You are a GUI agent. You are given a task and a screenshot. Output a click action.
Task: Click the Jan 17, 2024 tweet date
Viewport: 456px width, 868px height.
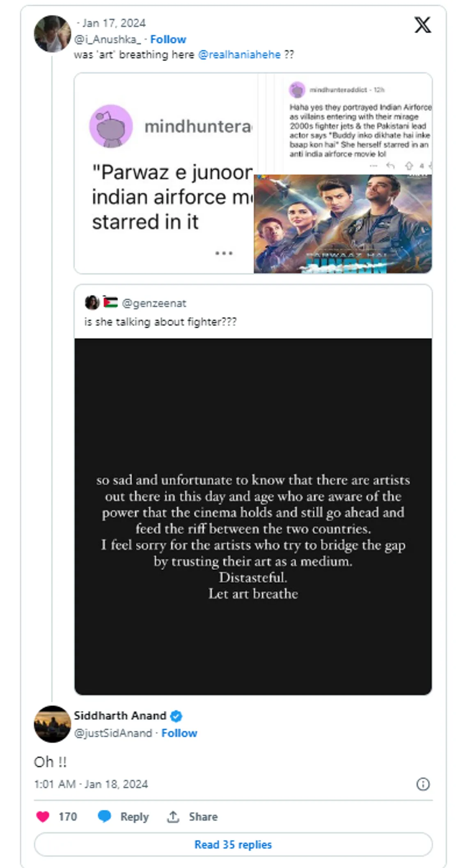point(114,23)
